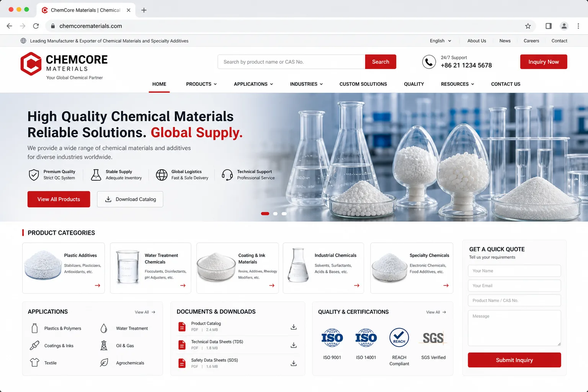Download Safety Data Sheets file
This screenshot has width=588, height=392.
[294, 363]
